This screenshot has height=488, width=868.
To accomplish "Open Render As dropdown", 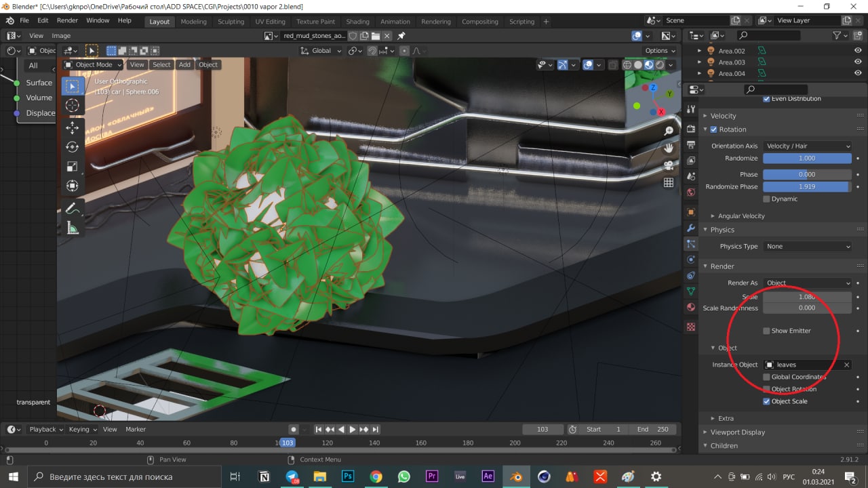I will 807,283.
